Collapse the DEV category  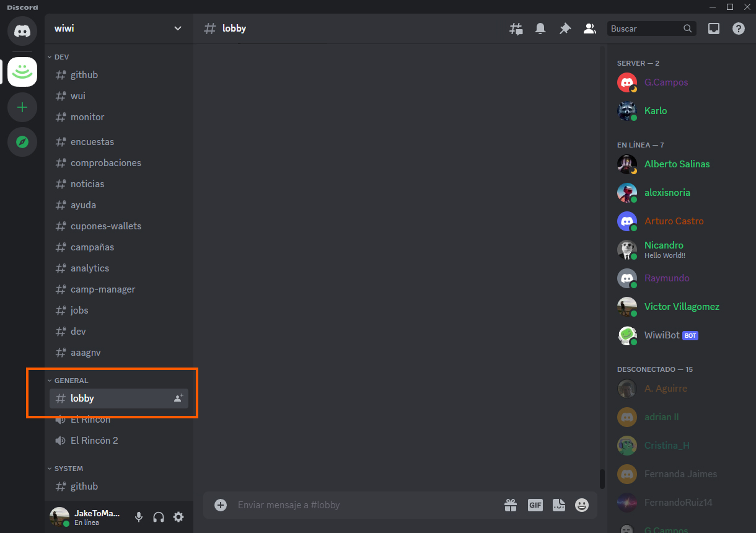59,57
